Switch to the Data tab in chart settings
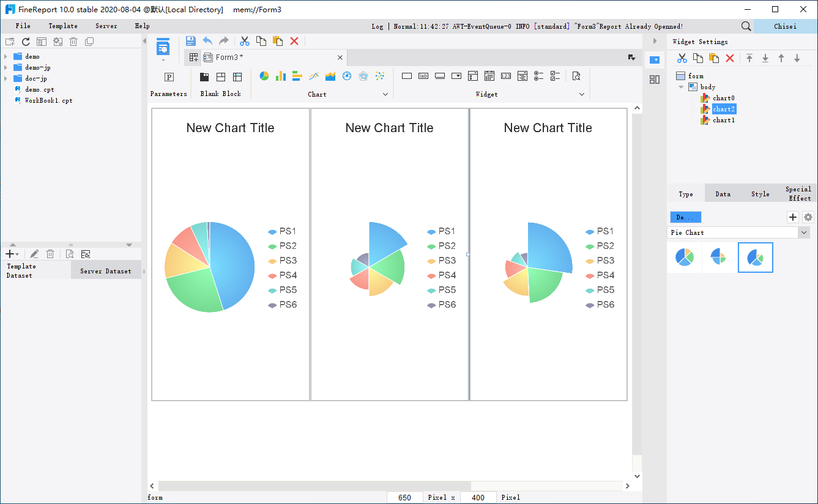818x504 pixels. point(723,193)
